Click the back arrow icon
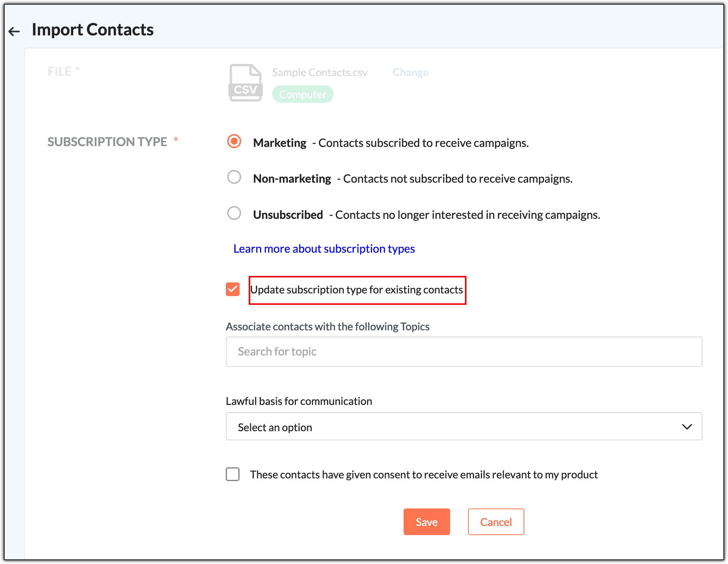 pyautogui.click(x=14, y=31)
